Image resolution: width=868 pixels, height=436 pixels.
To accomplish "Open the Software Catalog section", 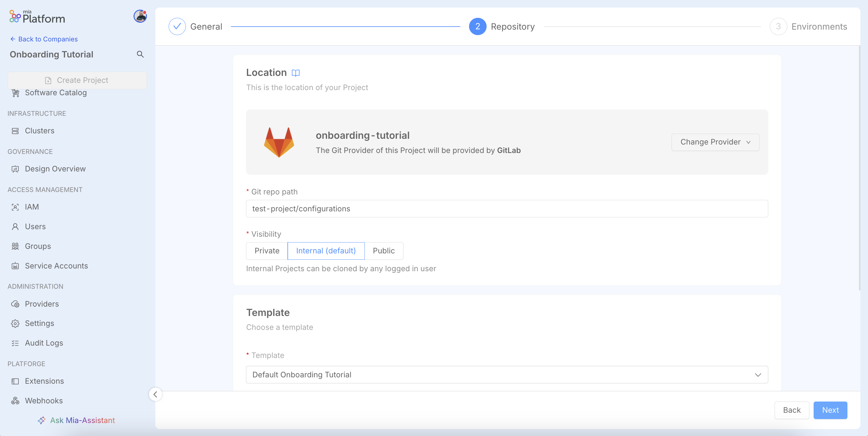I will tap(56, 93).
